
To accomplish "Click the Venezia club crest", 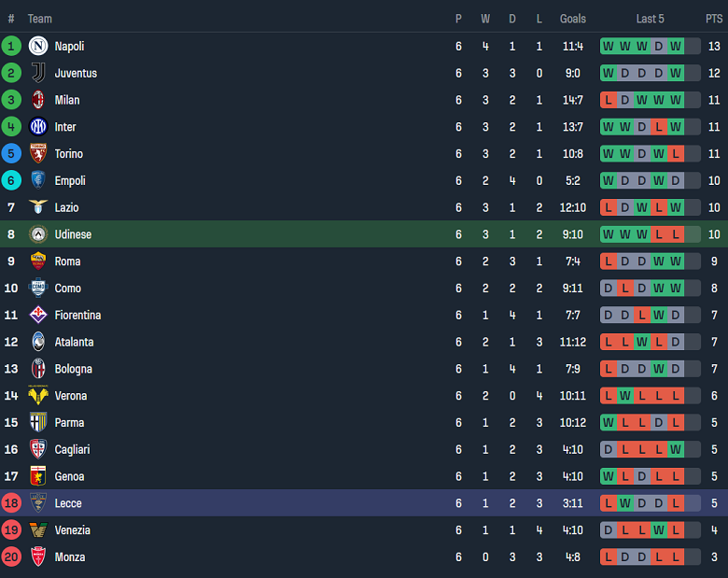I will click(x=38, y=530).
